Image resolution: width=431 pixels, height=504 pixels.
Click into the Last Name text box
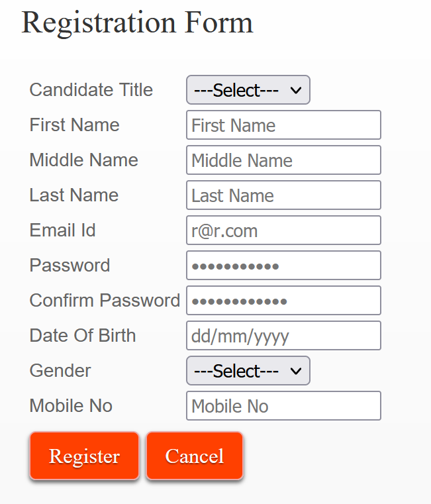tap(283, 195)
